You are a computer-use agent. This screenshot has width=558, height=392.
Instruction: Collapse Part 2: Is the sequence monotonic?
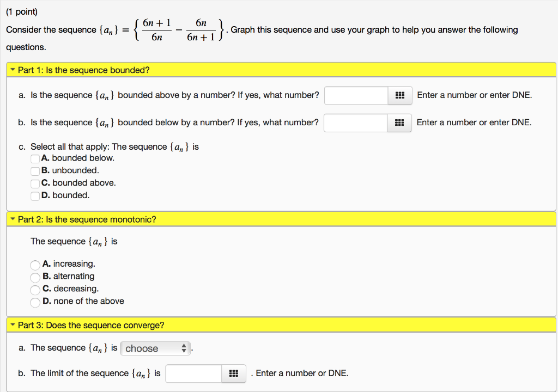[x=281, y=219]
